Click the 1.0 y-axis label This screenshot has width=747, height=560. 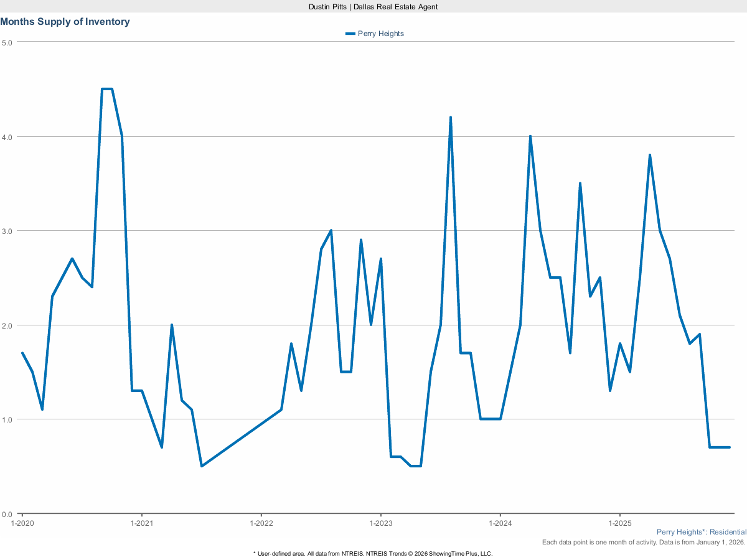tap(7, 419)
